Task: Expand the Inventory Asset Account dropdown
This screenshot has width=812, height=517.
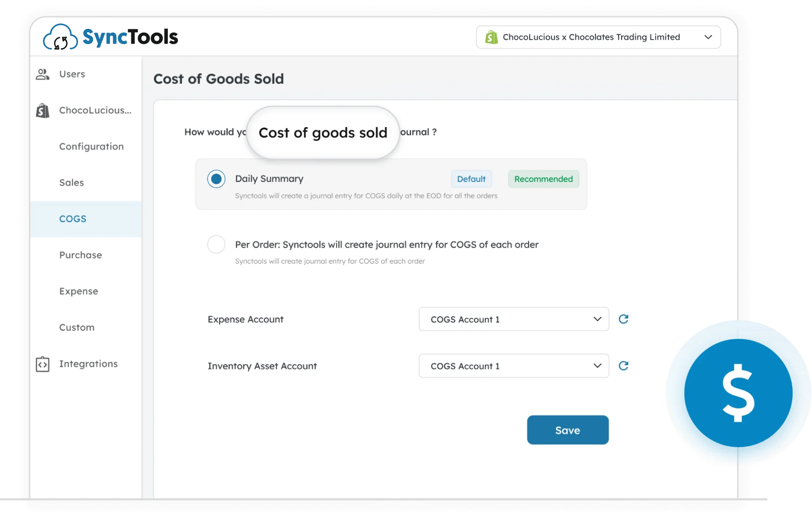Action: coord(513,366)
